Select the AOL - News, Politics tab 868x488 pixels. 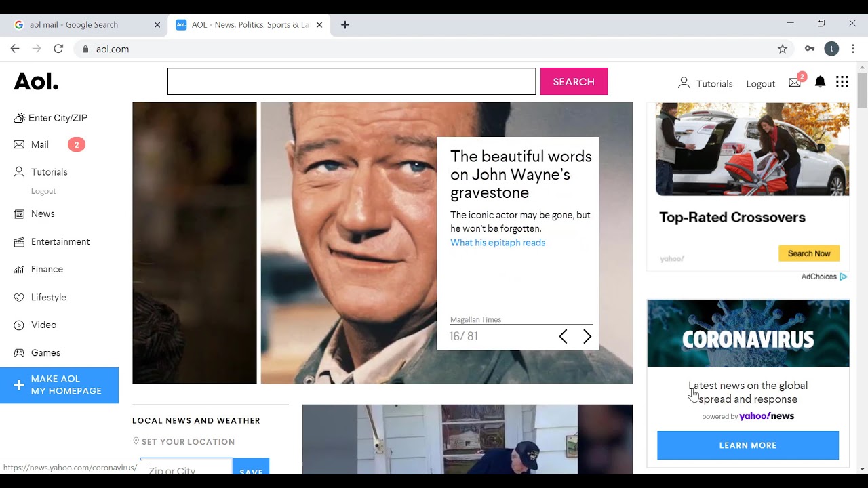point(250,25)
